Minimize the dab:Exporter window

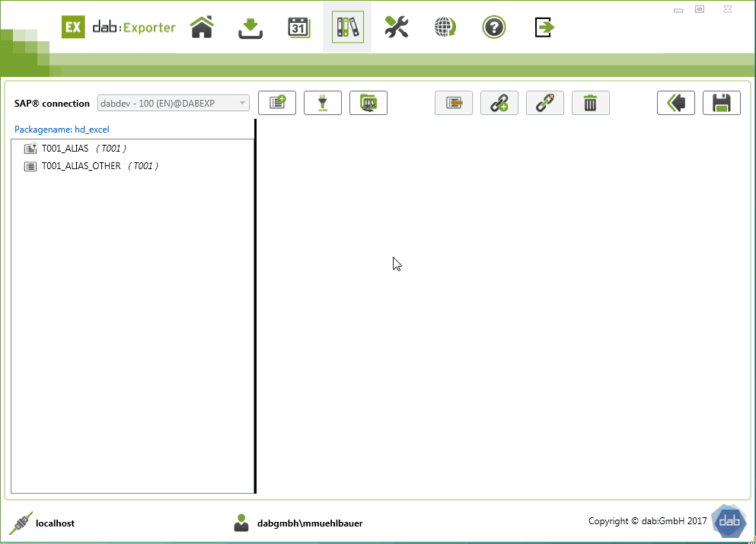tap(678, 10)
